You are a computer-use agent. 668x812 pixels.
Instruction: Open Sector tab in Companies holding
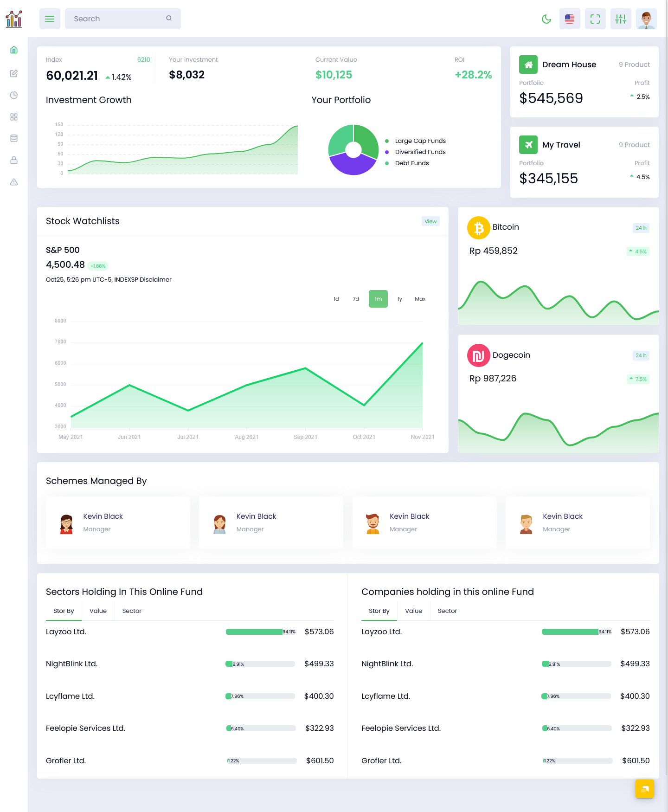[447, 611]
